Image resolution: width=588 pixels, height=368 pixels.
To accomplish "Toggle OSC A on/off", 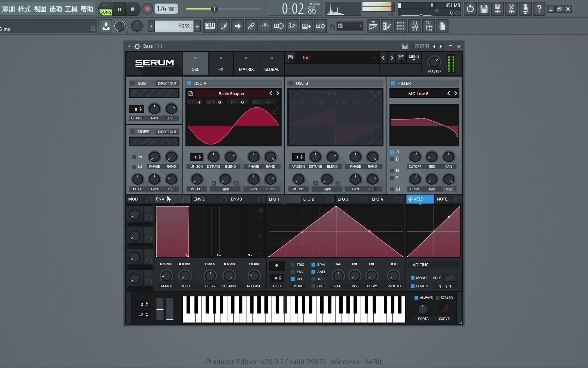I will tap(189, 83).
